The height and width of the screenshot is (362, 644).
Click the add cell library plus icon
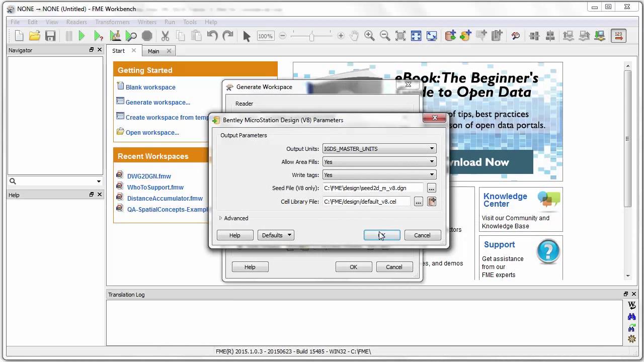pyautogui.click(x=432, y=202)
